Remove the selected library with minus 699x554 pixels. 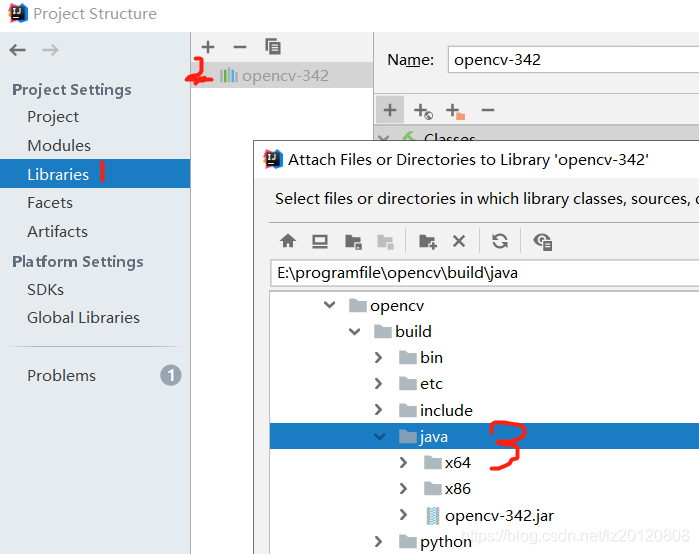coord(239,47)
